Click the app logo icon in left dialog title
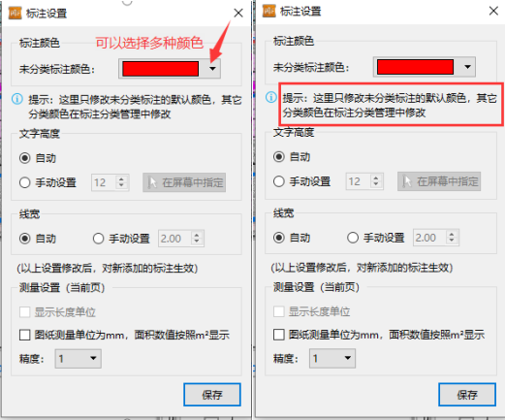Image resolution: width=505 pixels, height=420 pixels. 15,13
